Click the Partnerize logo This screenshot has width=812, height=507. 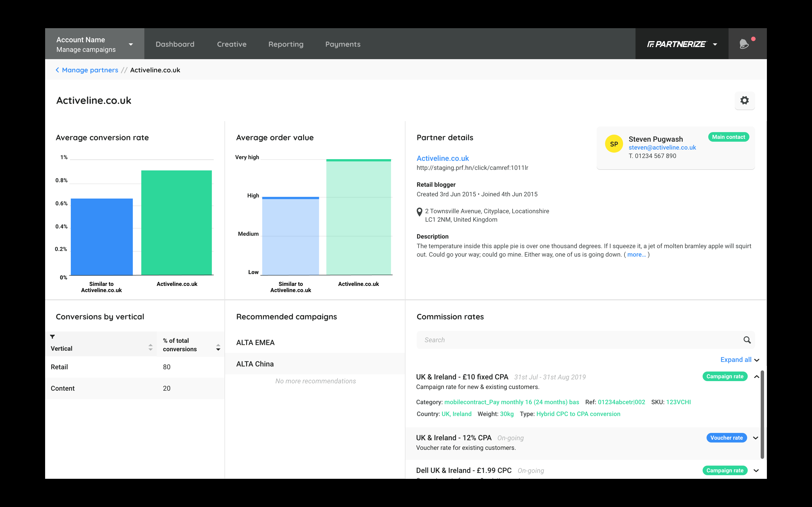click(676, 44)
